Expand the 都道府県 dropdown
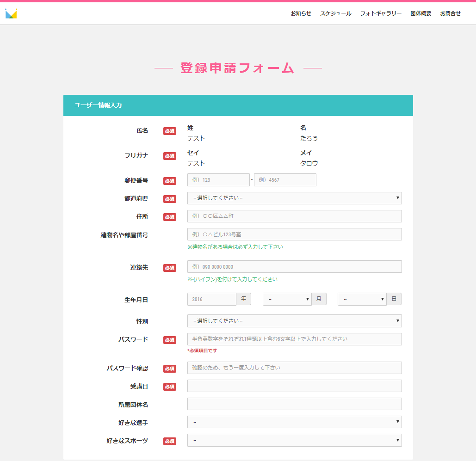 point(294,198)
